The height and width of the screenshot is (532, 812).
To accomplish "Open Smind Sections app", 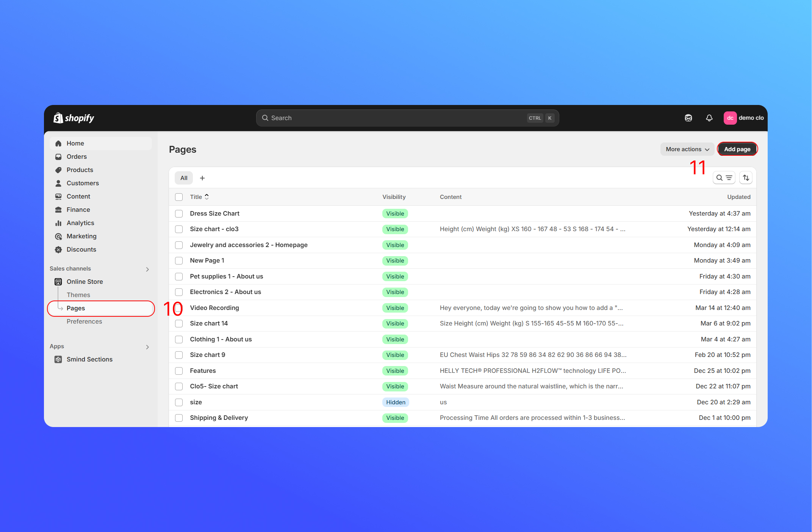I will pyautogui.click(x=89, y=359).
